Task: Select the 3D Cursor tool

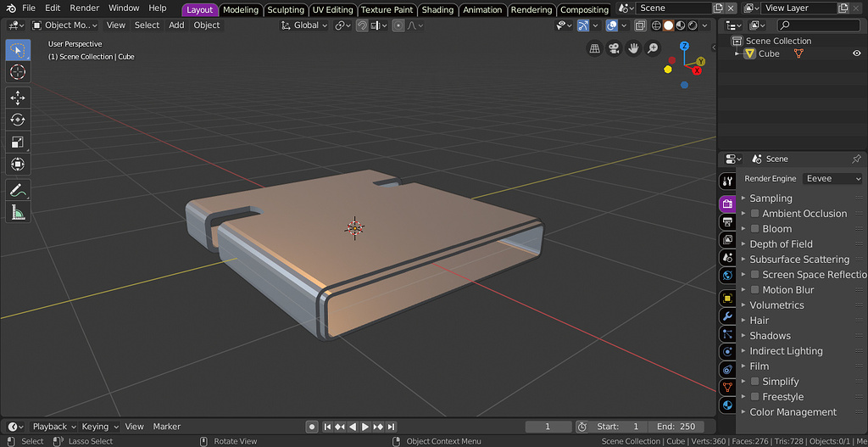Action: [x=18, y=72]
